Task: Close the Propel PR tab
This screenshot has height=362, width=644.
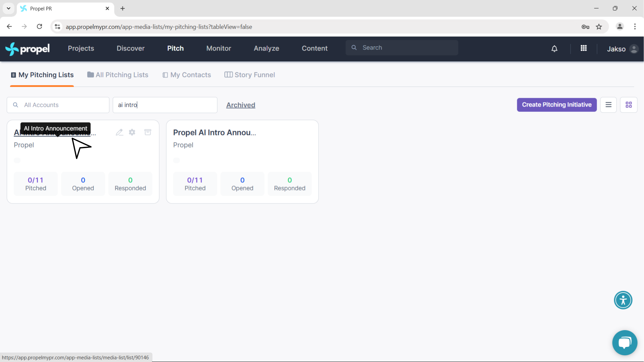Action: click(107, 8)
